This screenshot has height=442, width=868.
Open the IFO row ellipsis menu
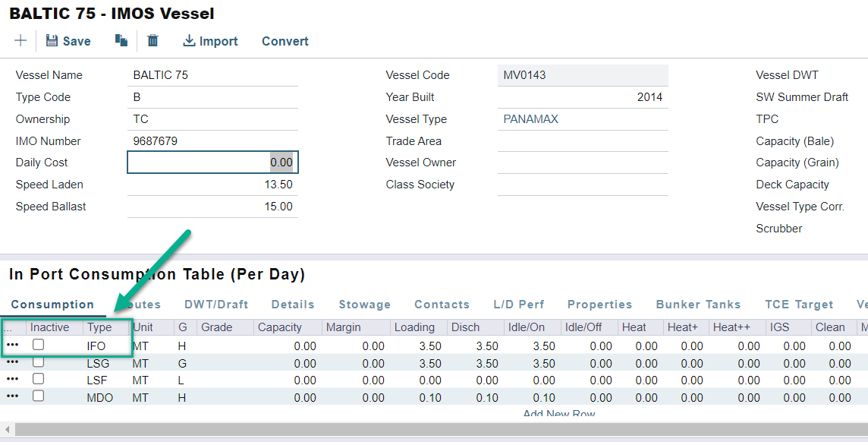coord(13,346)
